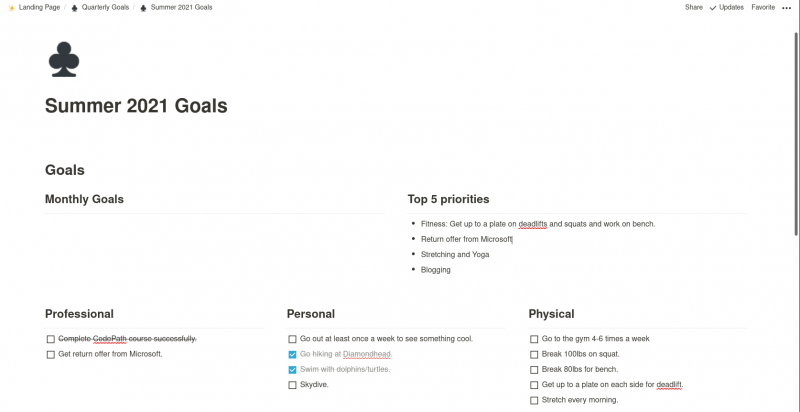Tick Go to the gym 4-6 times checkbox

click(534, 339)
